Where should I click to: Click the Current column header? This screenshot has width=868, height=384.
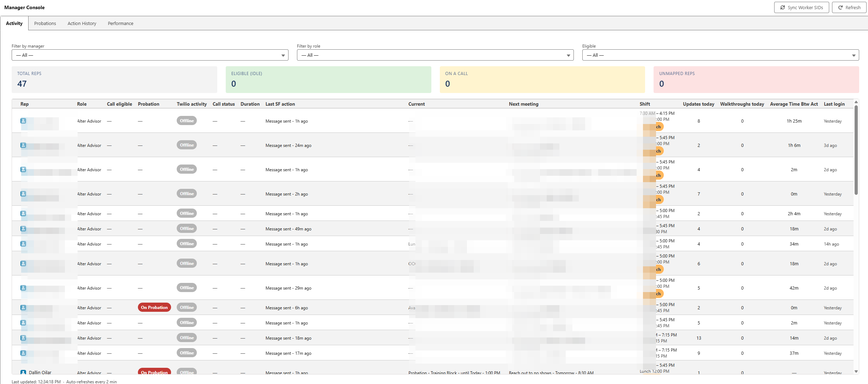point(417,104)
